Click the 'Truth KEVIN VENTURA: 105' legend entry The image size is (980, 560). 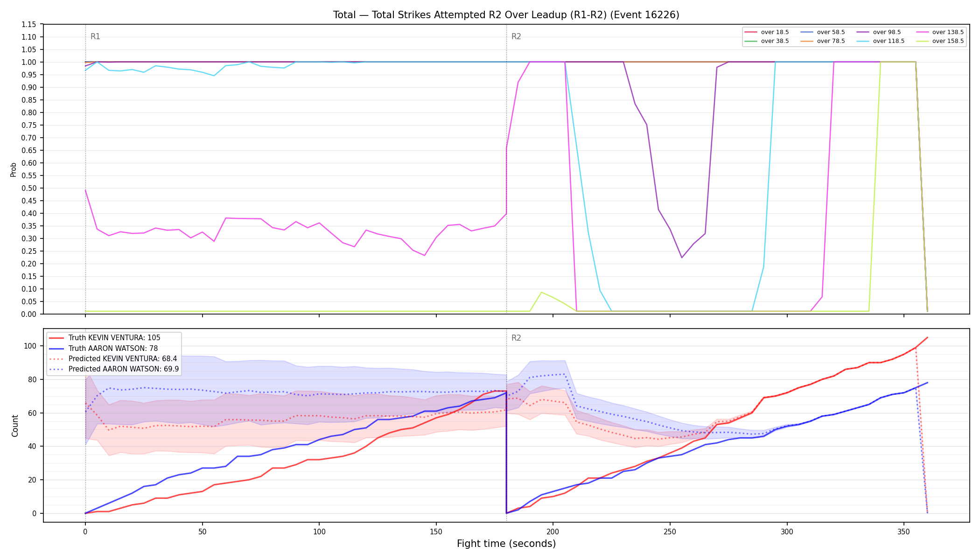pos(105,338)
